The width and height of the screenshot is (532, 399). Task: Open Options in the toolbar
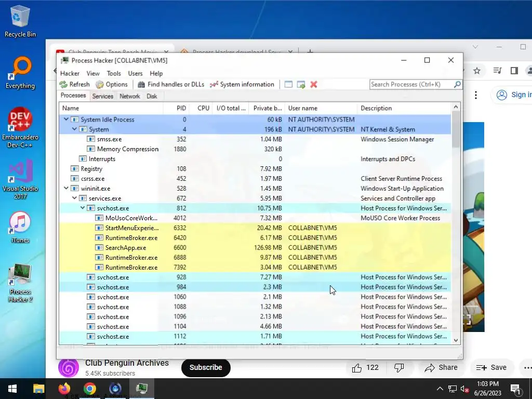click(x=112, y=85)
